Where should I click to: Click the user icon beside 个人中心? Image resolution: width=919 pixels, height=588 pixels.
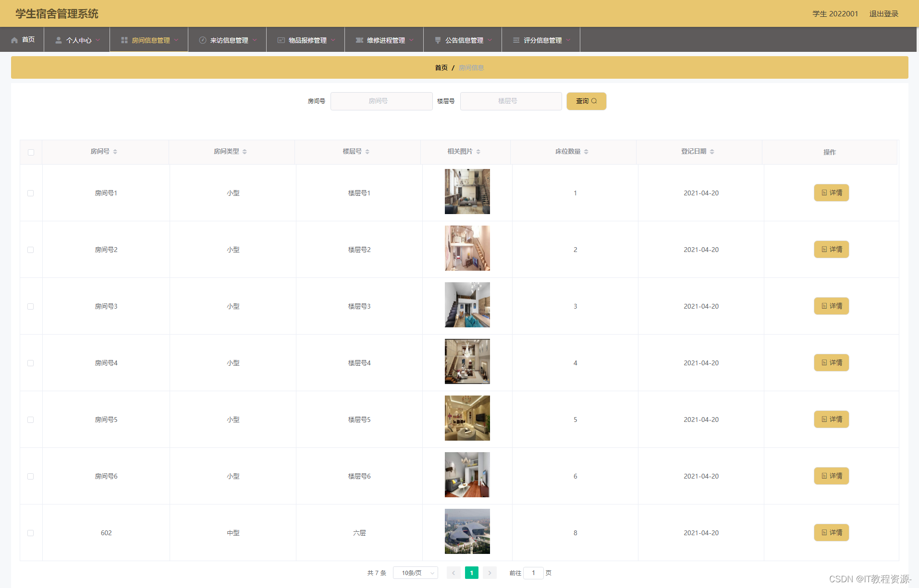(59, 40)
